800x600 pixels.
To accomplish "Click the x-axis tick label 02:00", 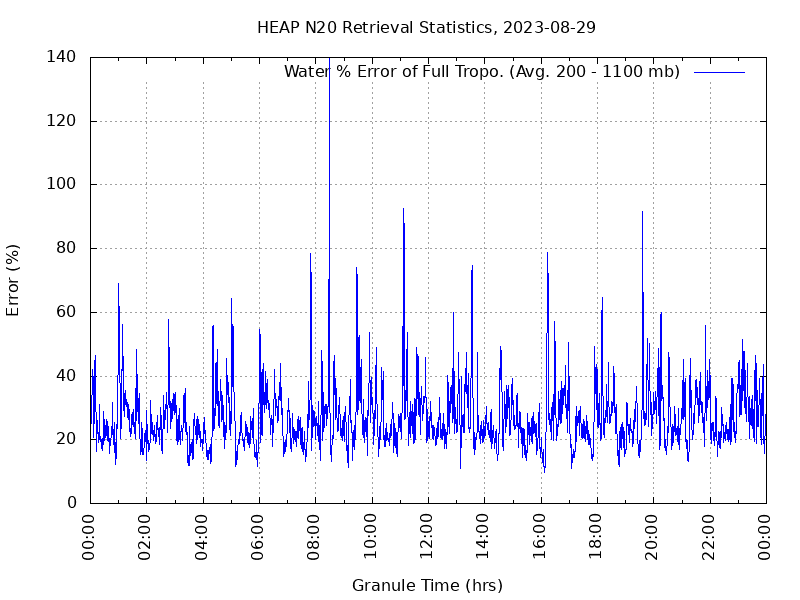I will tap(144, 537).
